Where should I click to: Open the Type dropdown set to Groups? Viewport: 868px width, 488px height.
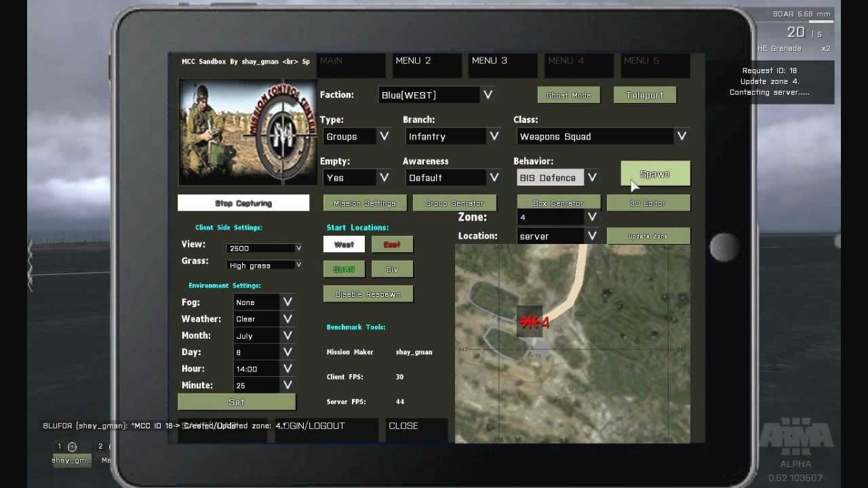click(357, 136)
